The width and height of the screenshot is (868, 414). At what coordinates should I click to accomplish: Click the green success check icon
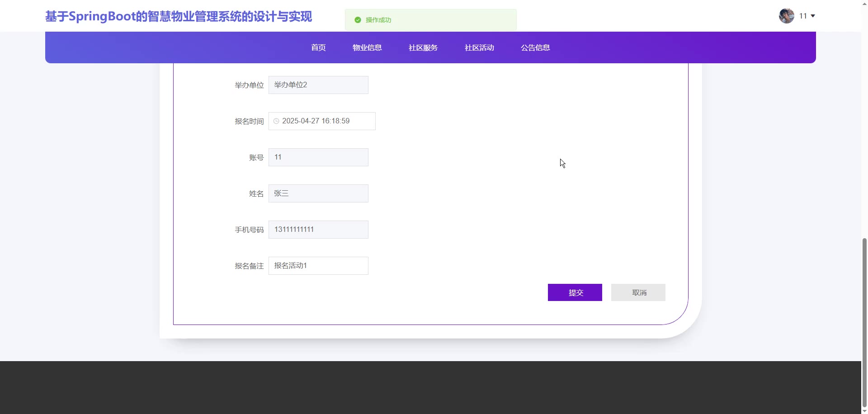pos(358,20)
